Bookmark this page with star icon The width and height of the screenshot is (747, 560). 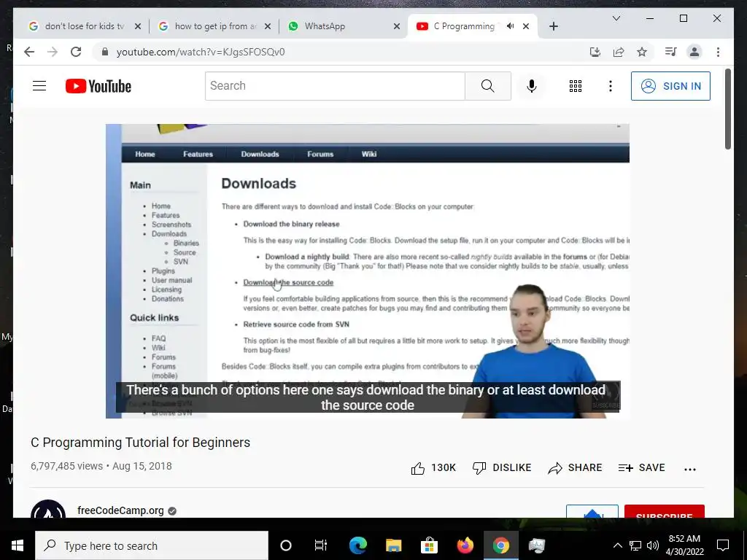click(x=642, y=52)
